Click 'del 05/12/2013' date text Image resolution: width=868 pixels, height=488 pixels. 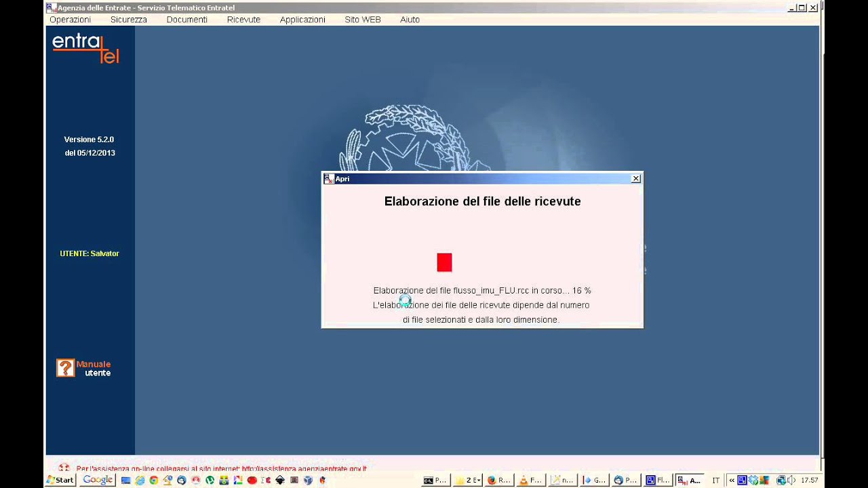click(90, 153)
